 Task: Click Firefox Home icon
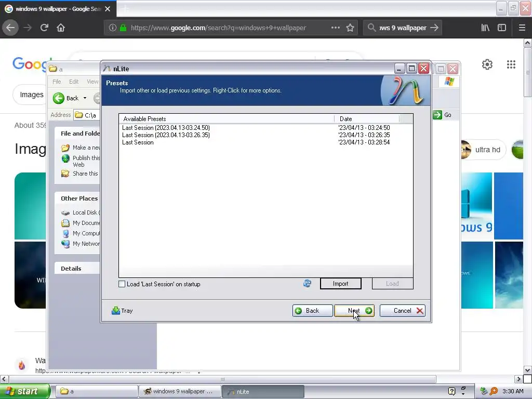point(61,28)
